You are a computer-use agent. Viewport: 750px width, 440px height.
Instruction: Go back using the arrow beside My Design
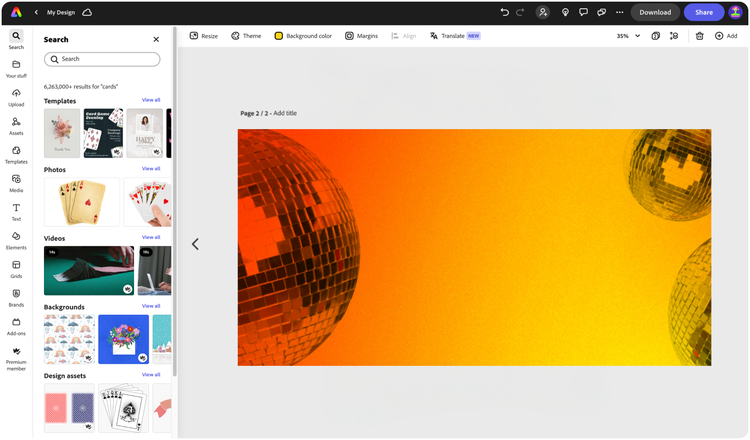pyautogui.click(x=36, y=12)
